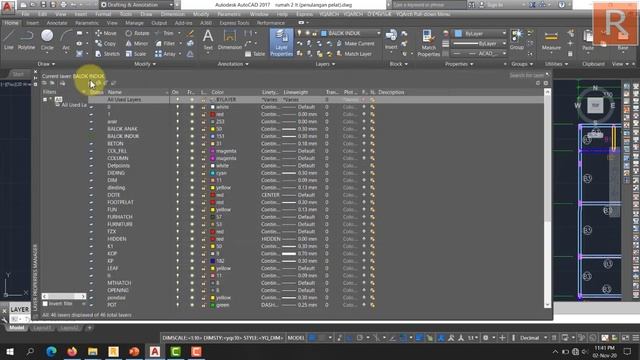This screenshot has height=360, width=640.
Task: Toggle On state for BETON layer
Action: 178,144
